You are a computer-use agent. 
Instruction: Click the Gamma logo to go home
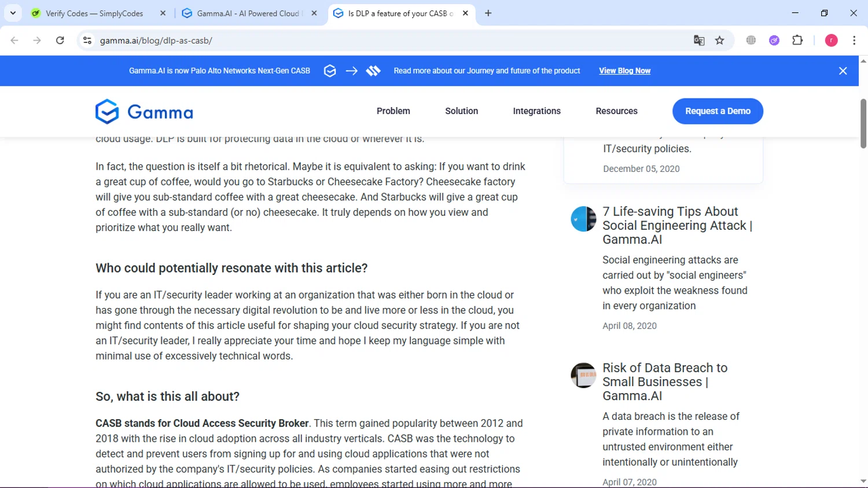[x=145, y=112]
